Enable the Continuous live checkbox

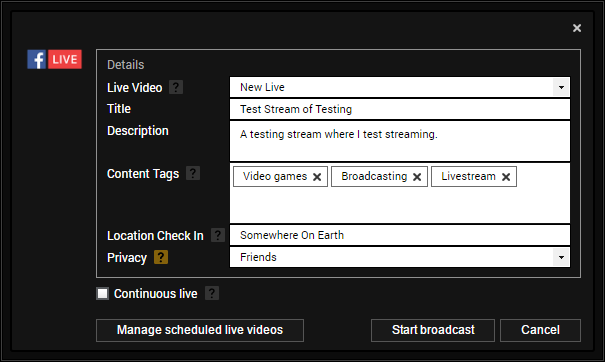tap(103, 294)
